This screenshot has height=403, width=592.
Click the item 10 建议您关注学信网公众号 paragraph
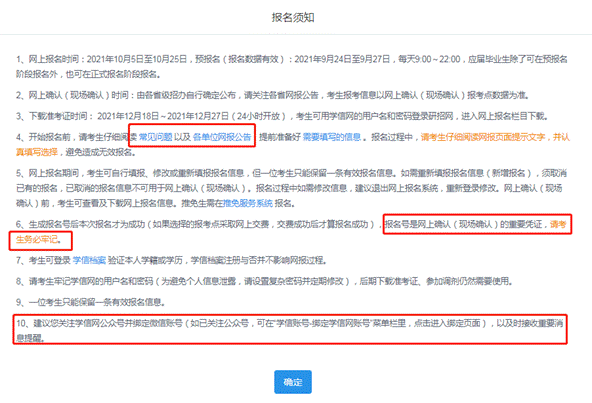pos(290,330)
